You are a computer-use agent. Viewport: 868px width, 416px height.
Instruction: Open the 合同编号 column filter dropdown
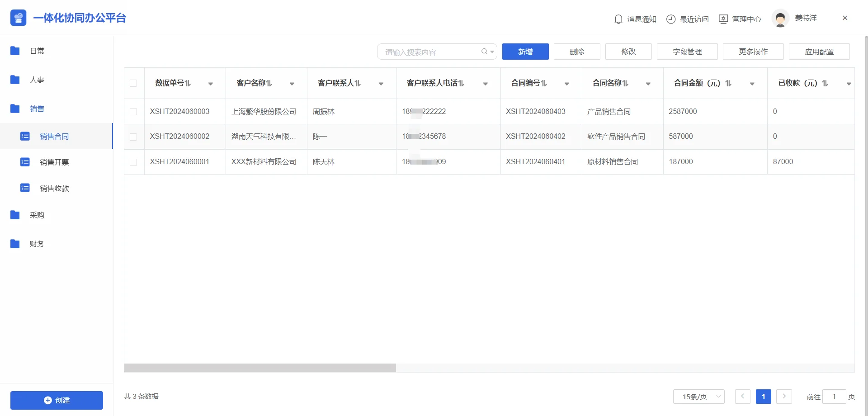point(567,84)
